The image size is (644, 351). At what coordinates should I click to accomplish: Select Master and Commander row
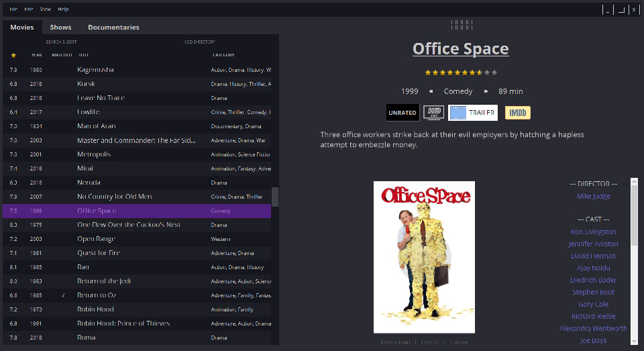pyautogui.click(x=137, y=140)
